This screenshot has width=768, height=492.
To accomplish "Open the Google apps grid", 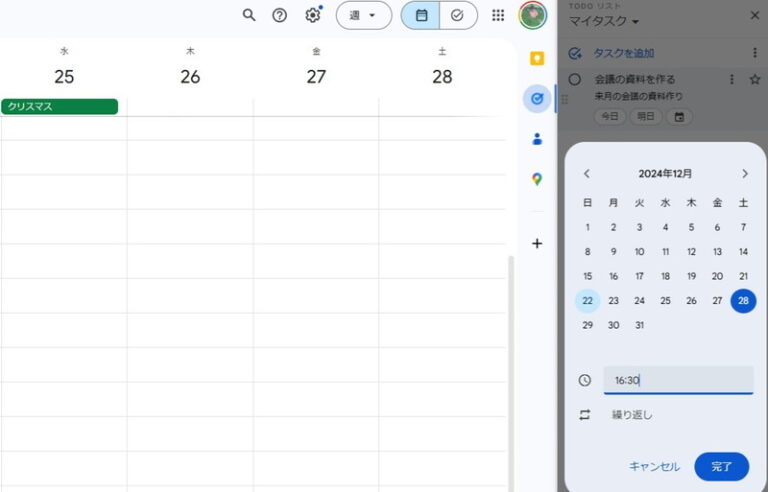I will click(x=498, y=15).
